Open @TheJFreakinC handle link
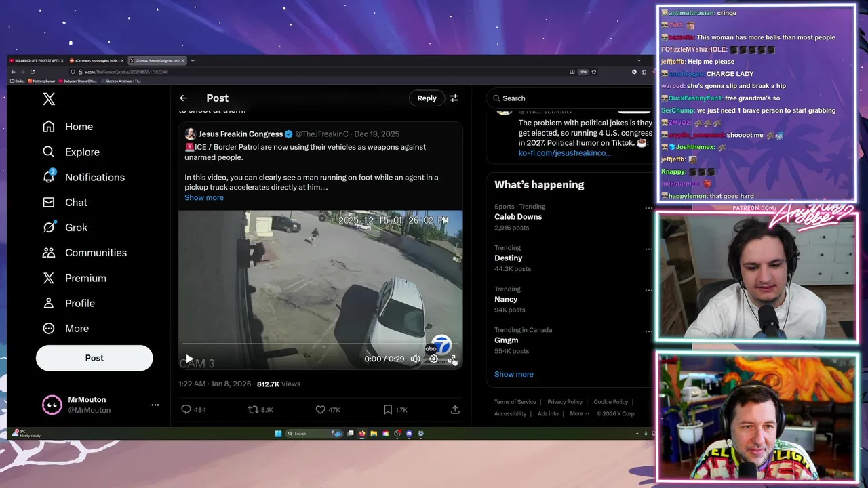868x488 pixels. (321, 134)
